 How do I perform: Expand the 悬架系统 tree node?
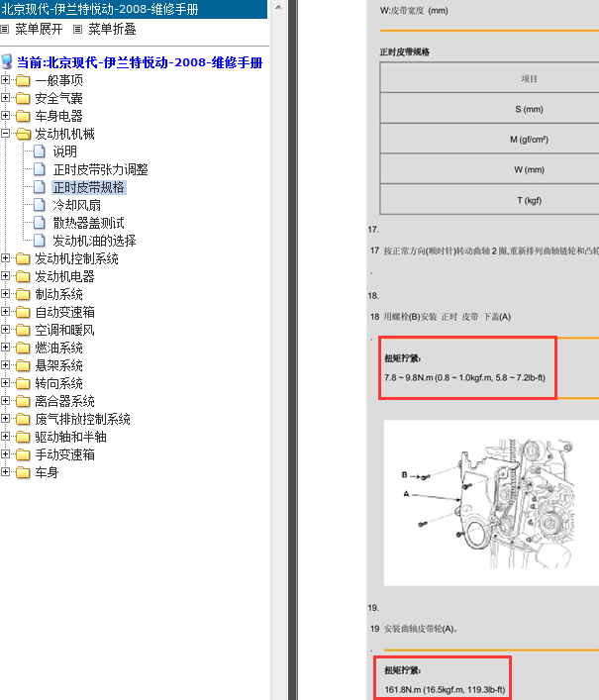tap(5, 365)
